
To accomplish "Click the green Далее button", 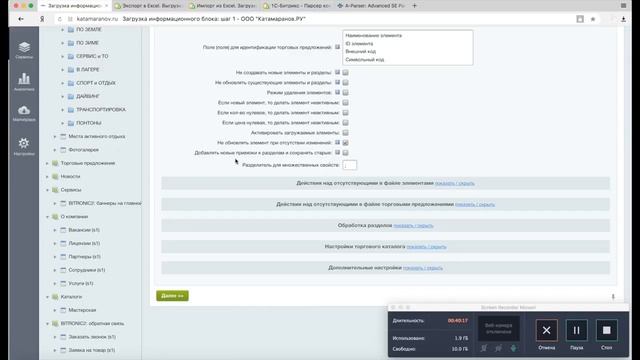I will [x=172, y=296].
